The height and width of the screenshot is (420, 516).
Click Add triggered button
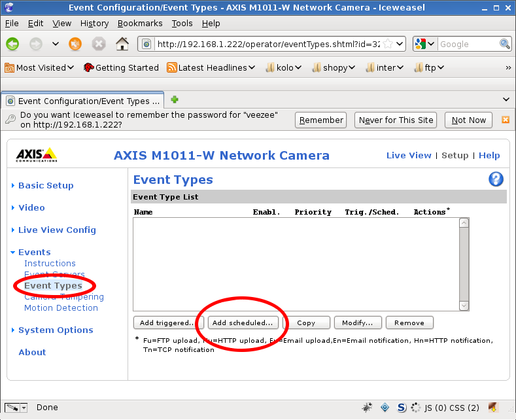click(169, 323)
